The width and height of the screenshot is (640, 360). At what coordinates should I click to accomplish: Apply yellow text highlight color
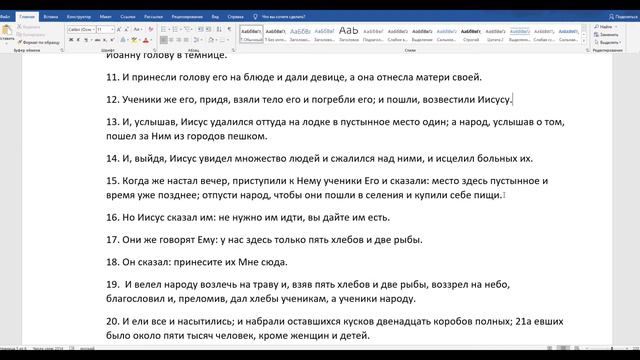click(133, 40)
